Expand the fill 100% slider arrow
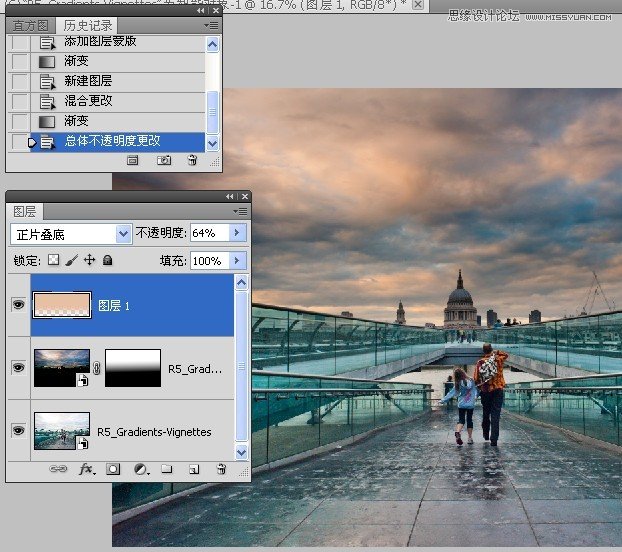 [237, 260]
